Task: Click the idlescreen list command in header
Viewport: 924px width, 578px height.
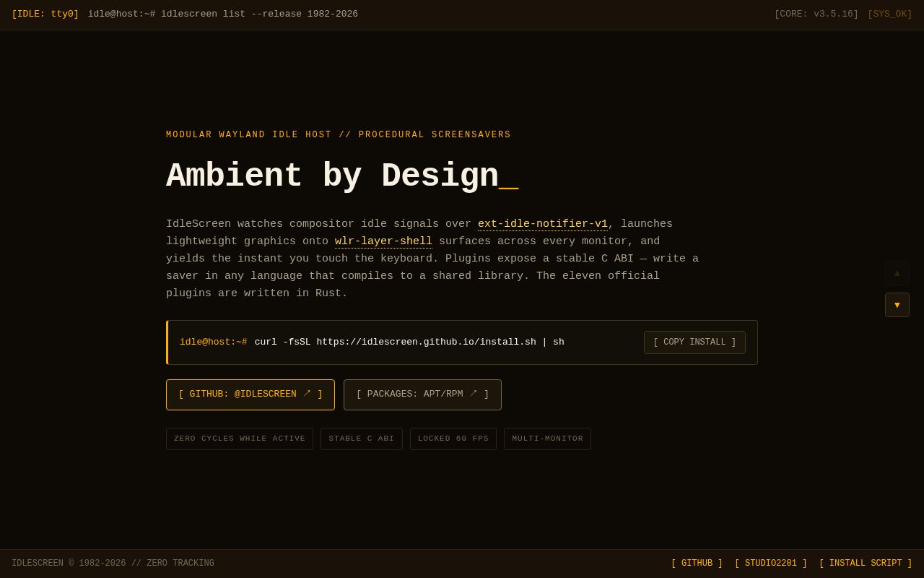Action: (x=259, y=14)
